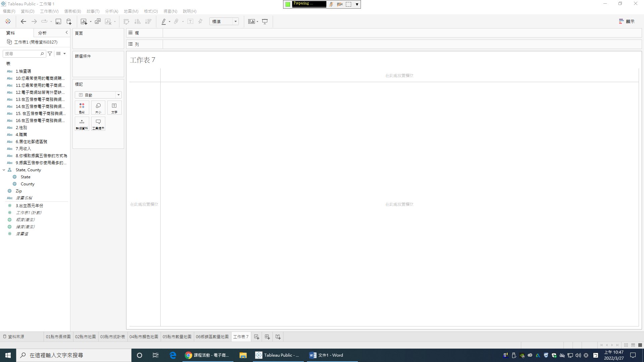Open the Tooltip marks card button
Image resolution: width=644 pixels, height=362 pixels.
point(98,124)
